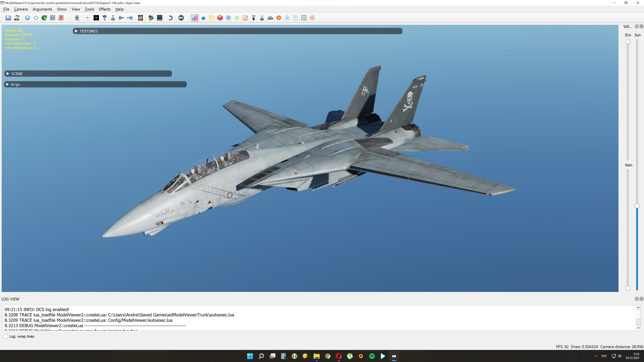The width and height of the screenshot is (644, 362).
Task: Click the Env slider handle
Action: [x=628, y=42]
